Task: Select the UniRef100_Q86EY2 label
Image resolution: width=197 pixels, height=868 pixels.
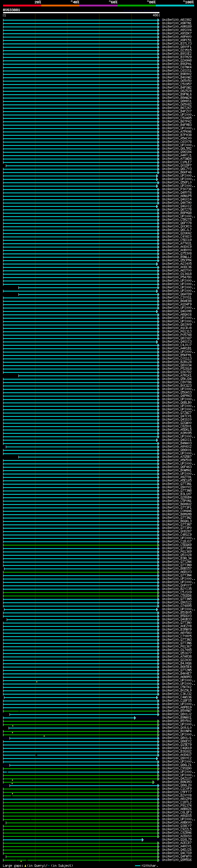Action: click(x=176, y=741)
